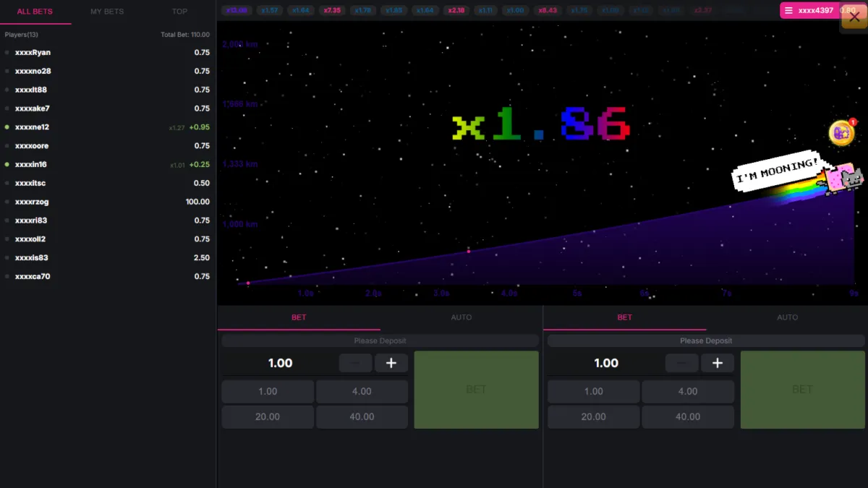This screenshot has height=488, width=868.
Task: Select AUTO tab in second bet panel
Action: [787, 317]
